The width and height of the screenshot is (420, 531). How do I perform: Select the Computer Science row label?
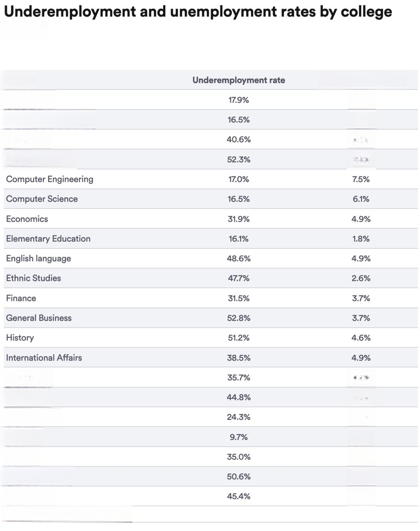[42, 199]
